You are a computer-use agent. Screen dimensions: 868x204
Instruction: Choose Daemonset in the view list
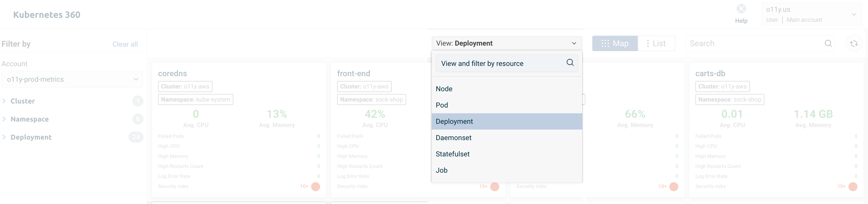pos(507,138)
